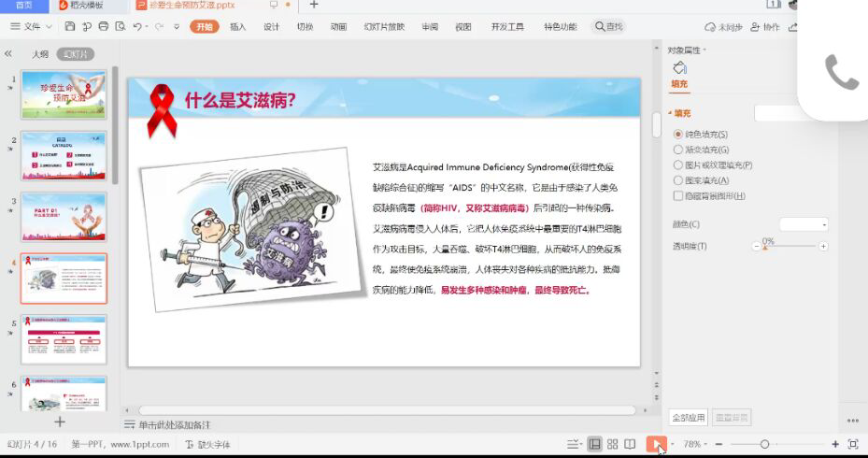The height and width of the screenshot is (458, 868).
Task: Click the phone call icon
Action: 841,72
